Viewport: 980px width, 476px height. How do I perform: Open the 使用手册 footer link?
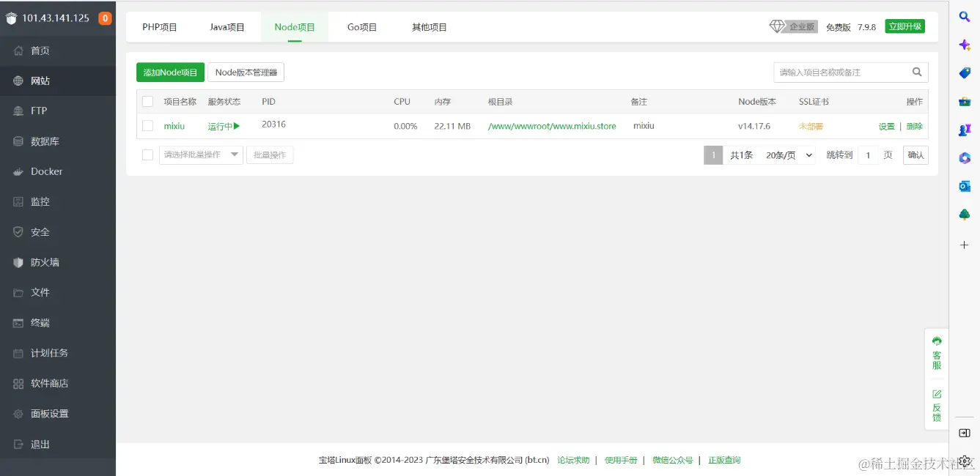pyautogui.click(x=621, y=460)
